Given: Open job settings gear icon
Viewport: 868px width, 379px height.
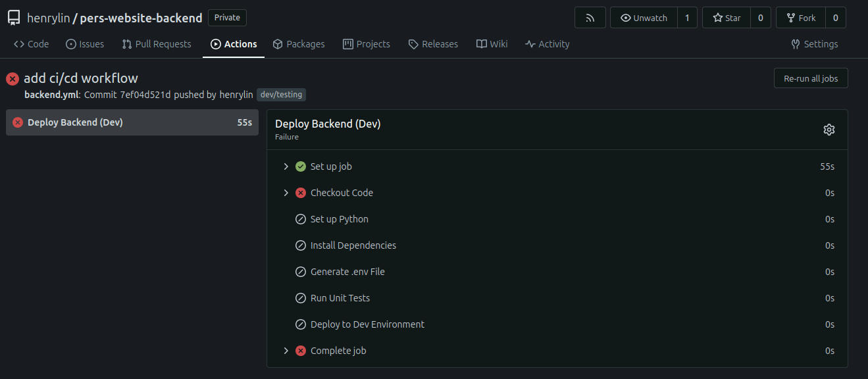Looking at the screenshot, I should pyautogui.click(x=829, y=130).
